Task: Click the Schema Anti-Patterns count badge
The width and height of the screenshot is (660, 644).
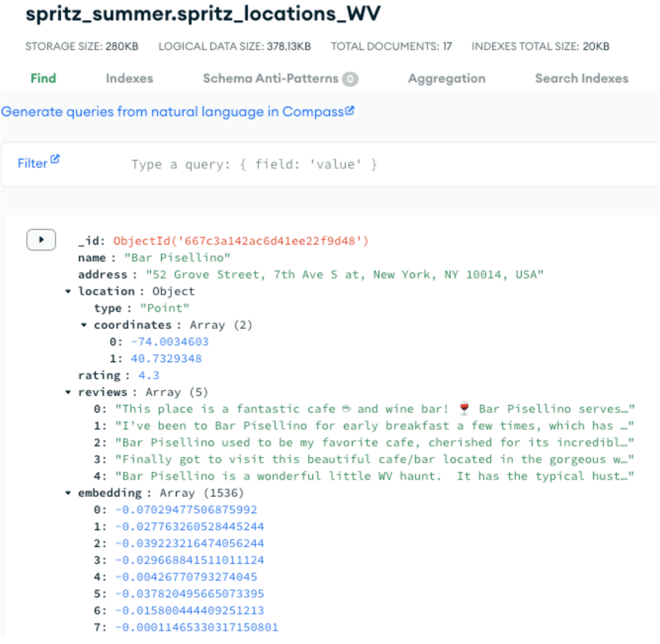Action: coord(351,78)
